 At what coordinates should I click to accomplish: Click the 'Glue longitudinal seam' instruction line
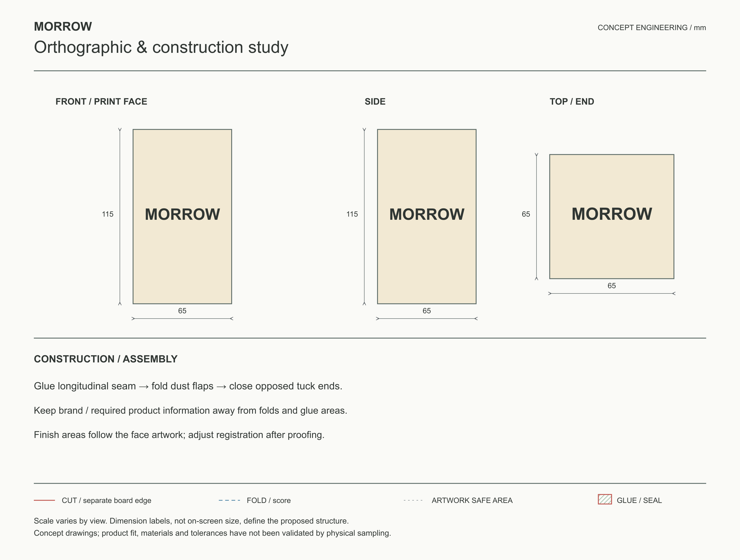point(188,386)
